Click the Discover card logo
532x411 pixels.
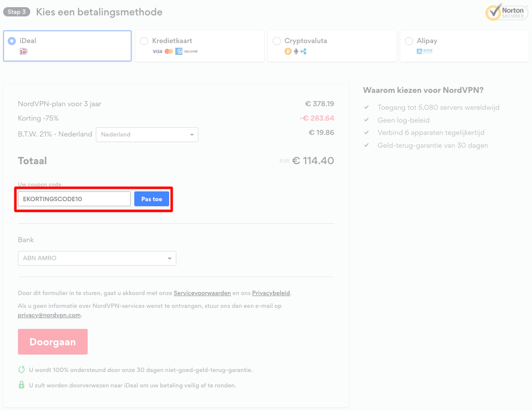tap(191, 52)
